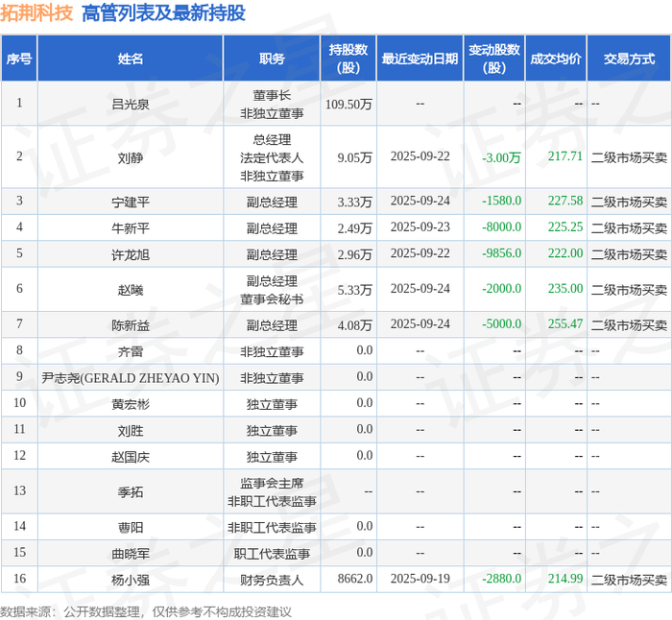This screenshot has height=620, width=672.
Task: Click the date 2025-09-19
Action: (x=420, y=579)
